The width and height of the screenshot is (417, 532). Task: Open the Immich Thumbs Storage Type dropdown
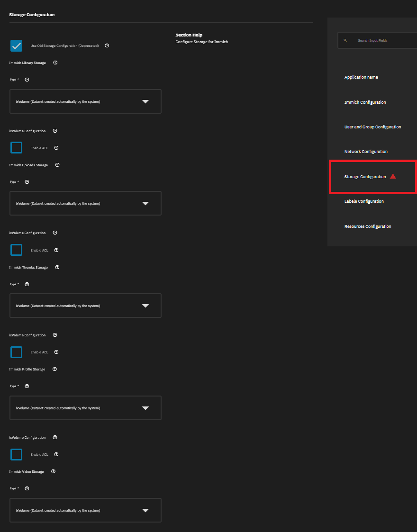85,306
